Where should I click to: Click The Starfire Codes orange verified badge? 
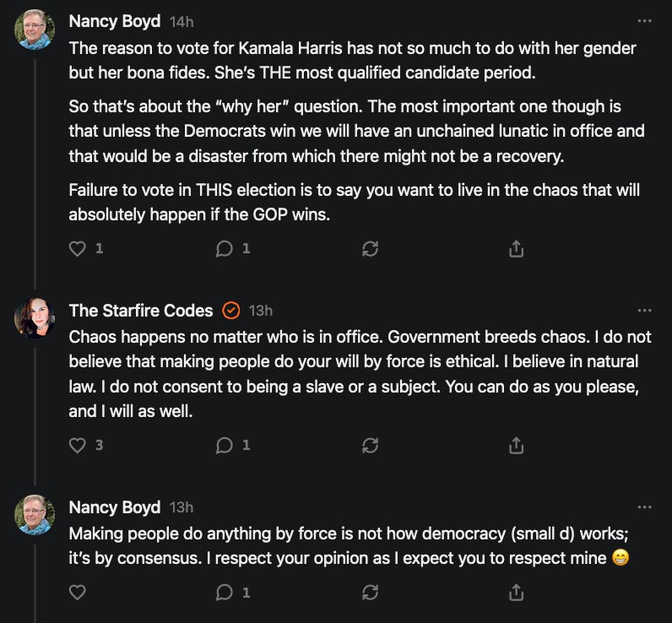point(231,311)
